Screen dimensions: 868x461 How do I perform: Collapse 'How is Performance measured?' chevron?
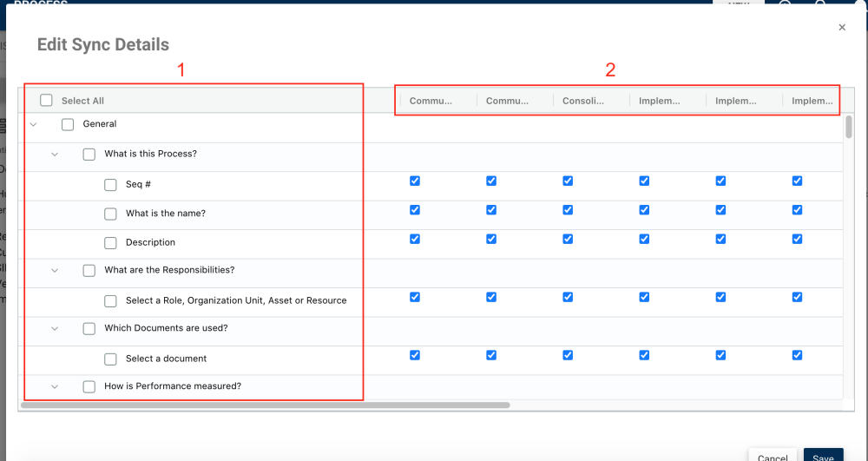click(x=55, y=387)
